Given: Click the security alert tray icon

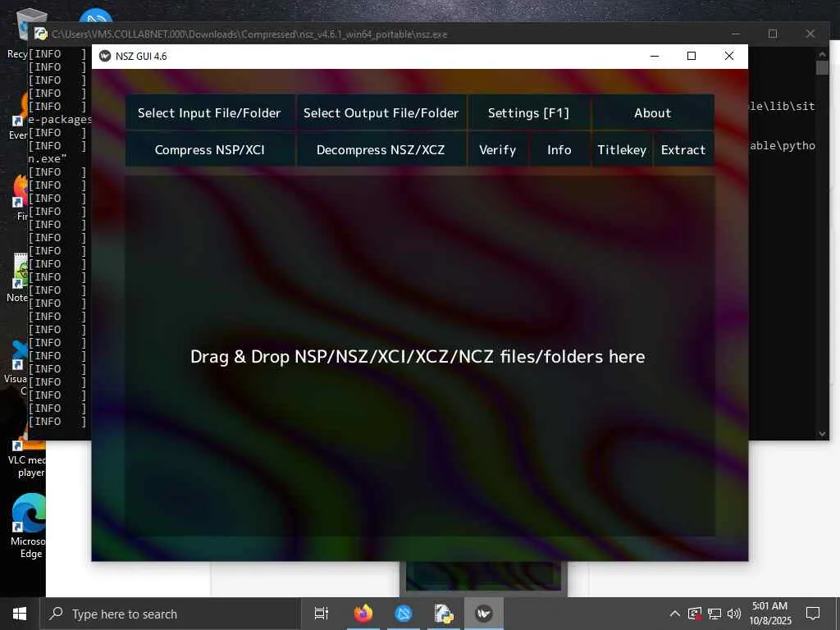Looking at the screenshot, I should click(695, 614).
